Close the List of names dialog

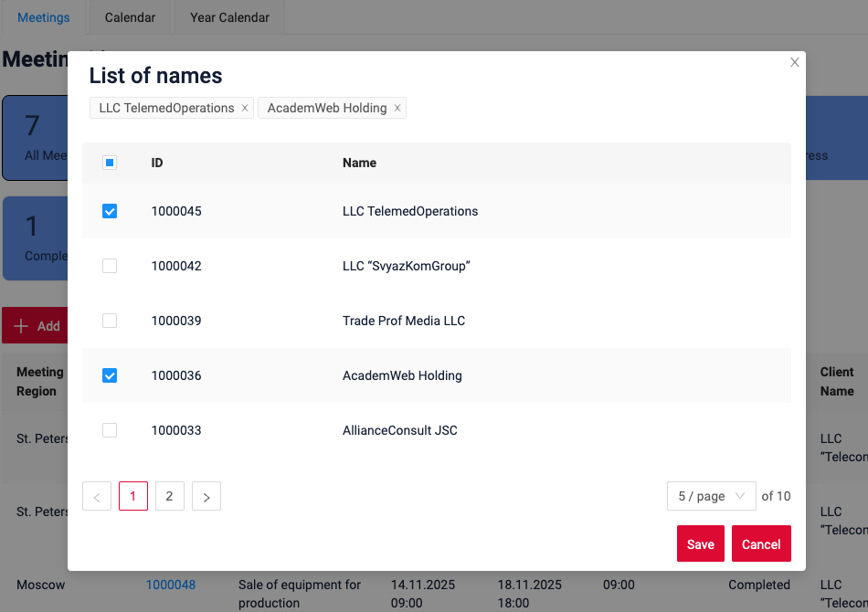click(794, 62)
